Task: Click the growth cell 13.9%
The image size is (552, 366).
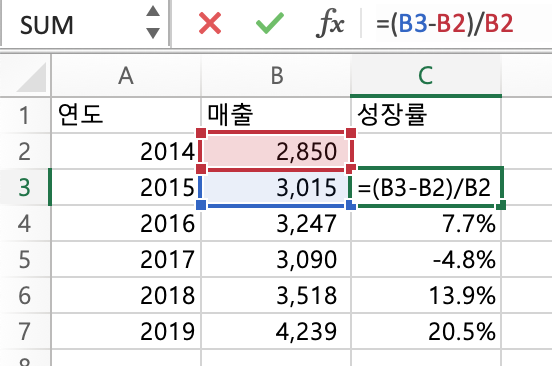Action: 426,295
